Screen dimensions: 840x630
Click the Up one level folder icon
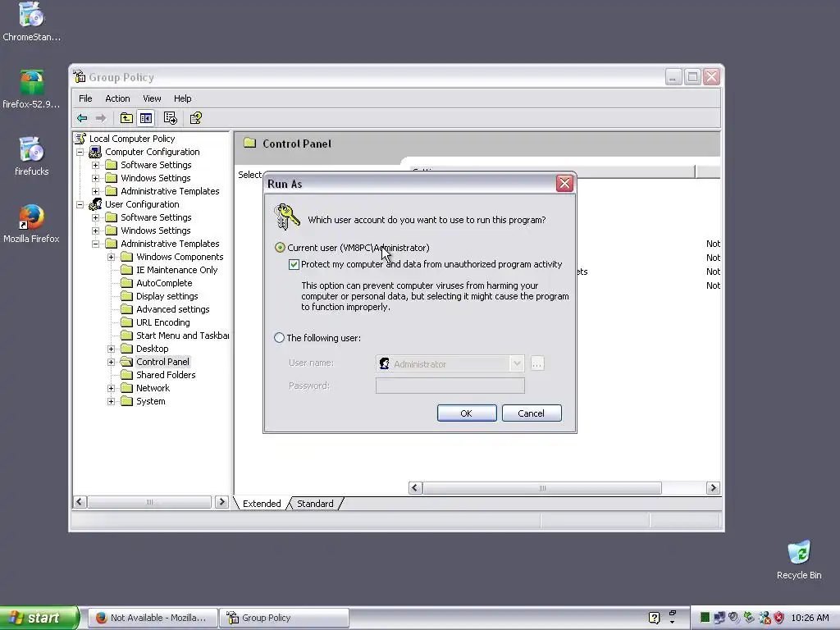pyautogui.click(x=126, y=118)
